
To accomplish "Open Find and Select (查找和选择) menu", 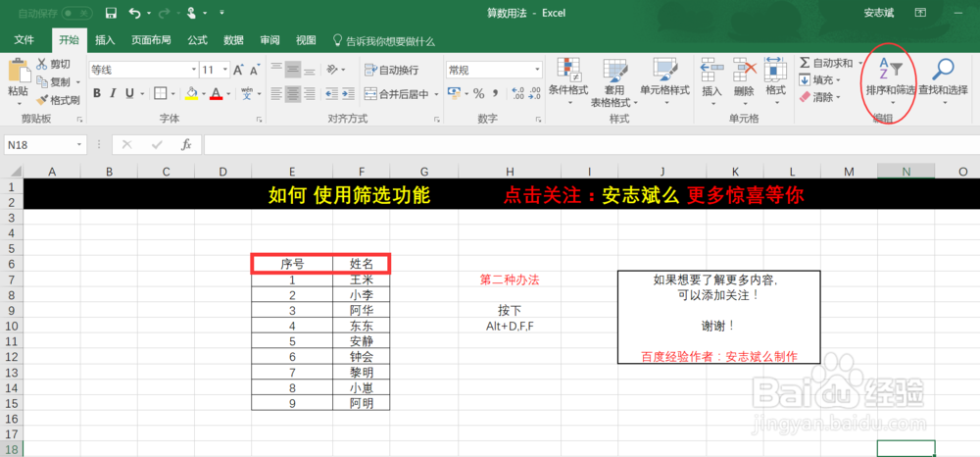I will (x=943, y=81).
